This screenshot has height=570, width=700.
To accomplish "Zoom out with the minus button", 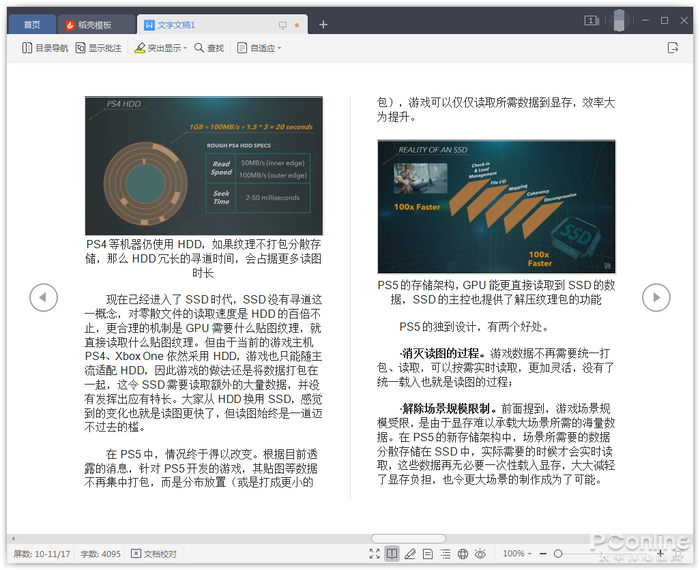I will (543, 554).
